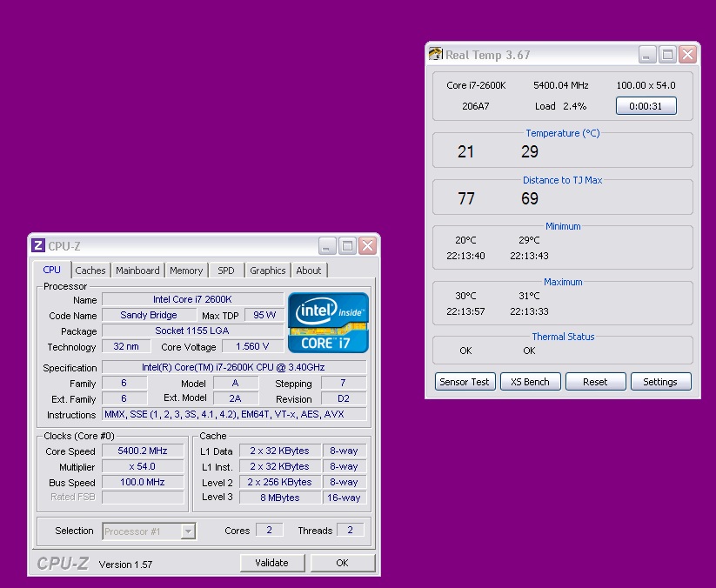Open the Mainboard tab
Viewport: 716px width, 588px height.
(137, 271)
